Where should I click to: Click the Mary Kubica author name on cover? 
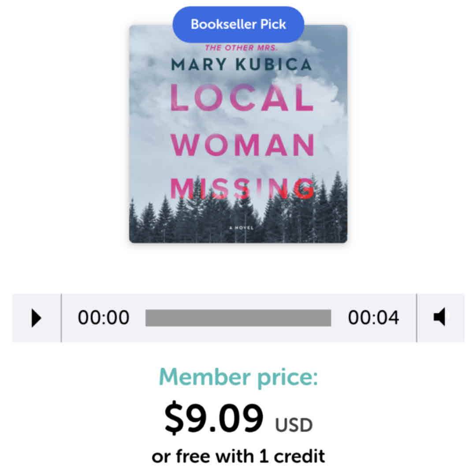tap(242, 64)
